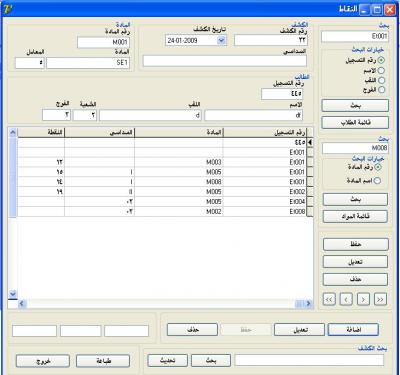Click the تعديل button next to اضافة
400x375 pixels.
[x=299, y=330]
